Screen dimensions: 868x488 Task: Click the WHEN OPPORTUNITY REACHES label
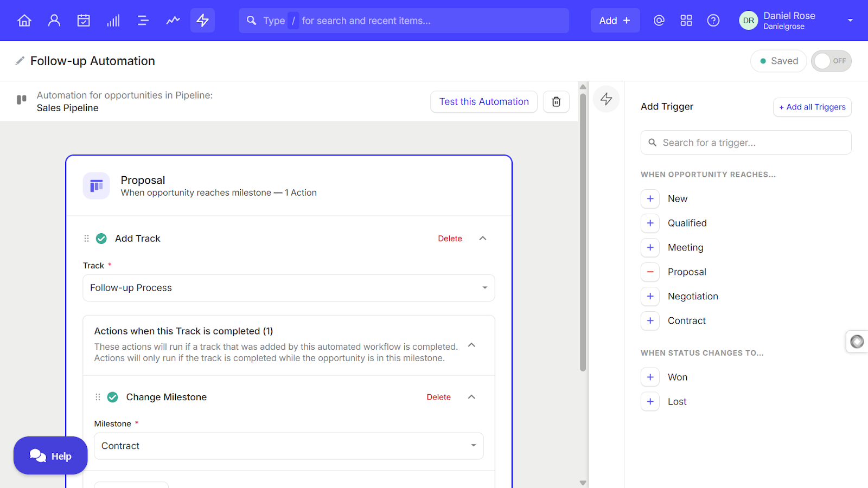click(x=708, y=175)
